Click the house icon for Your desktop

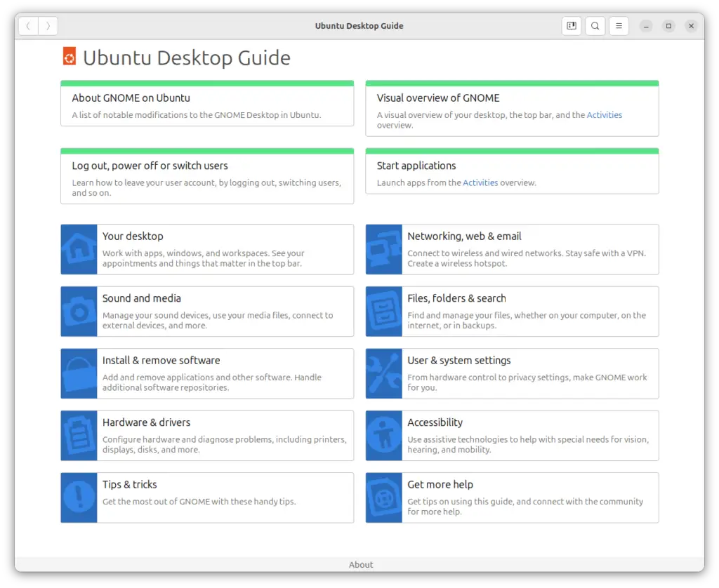(x=79, y=249)
